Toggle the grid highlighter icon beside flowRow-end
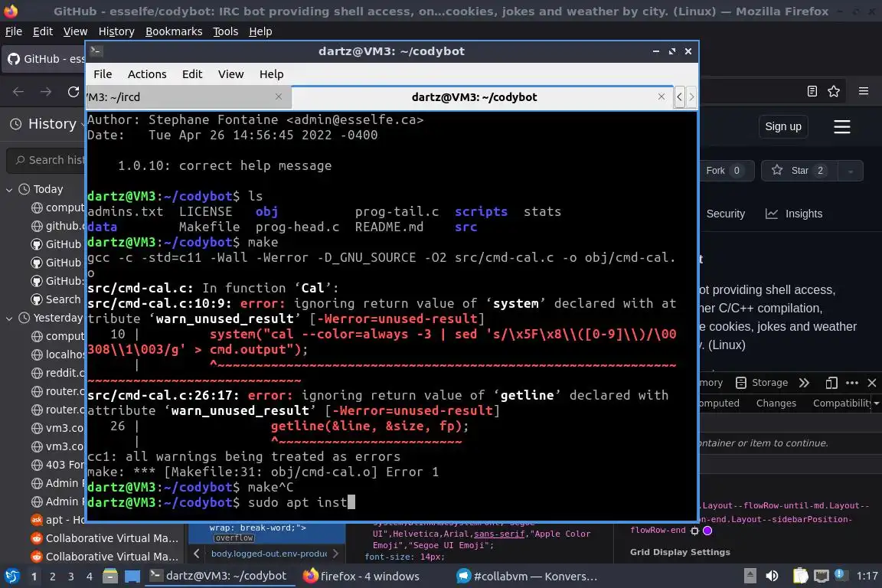This screenshot has width=882, height=588. coord(694,531)
